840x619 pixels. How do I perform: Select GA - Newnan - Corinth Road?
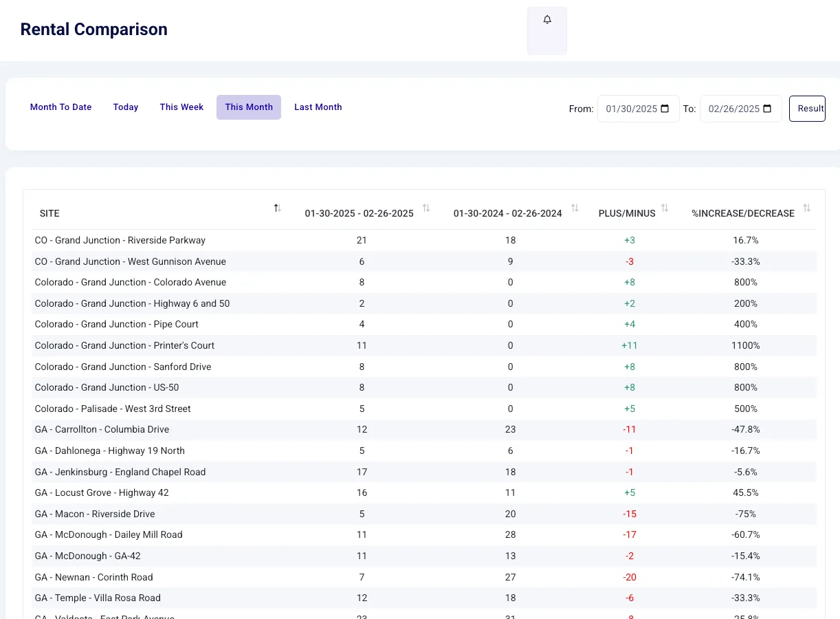[x=93, y=577]
